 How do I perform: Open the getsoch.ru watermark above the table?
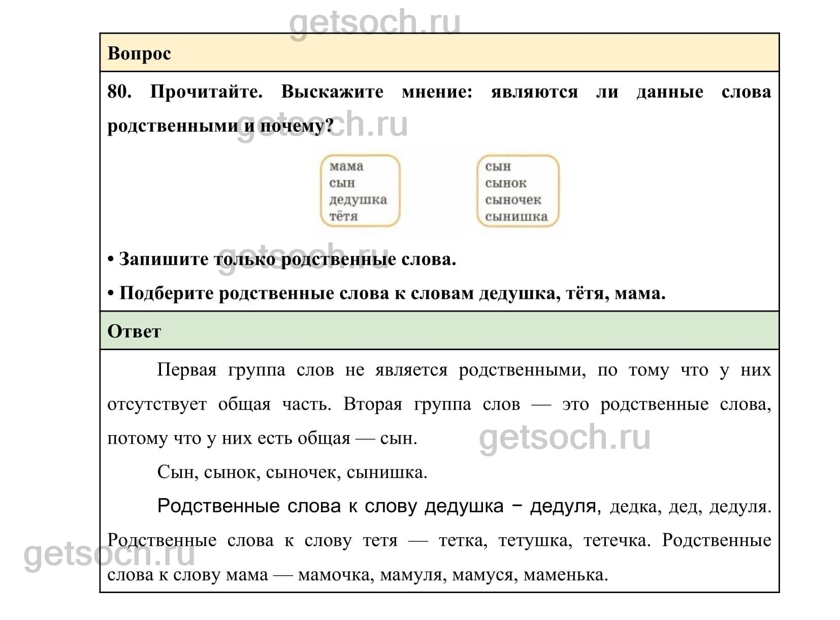pyautogui.click(x=375, y=22)
